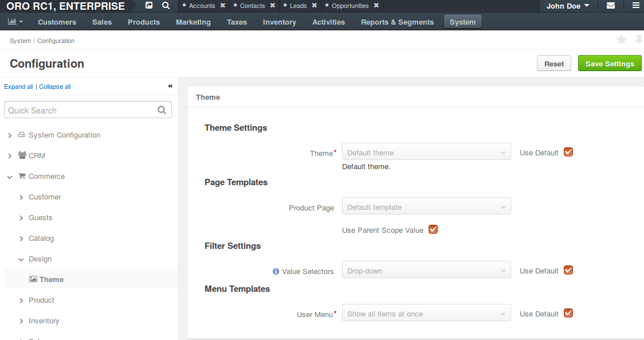Viewport: 644px width, 340px height.
Task: Expand the Inventory tree node
Action: (x=21, y=321)
